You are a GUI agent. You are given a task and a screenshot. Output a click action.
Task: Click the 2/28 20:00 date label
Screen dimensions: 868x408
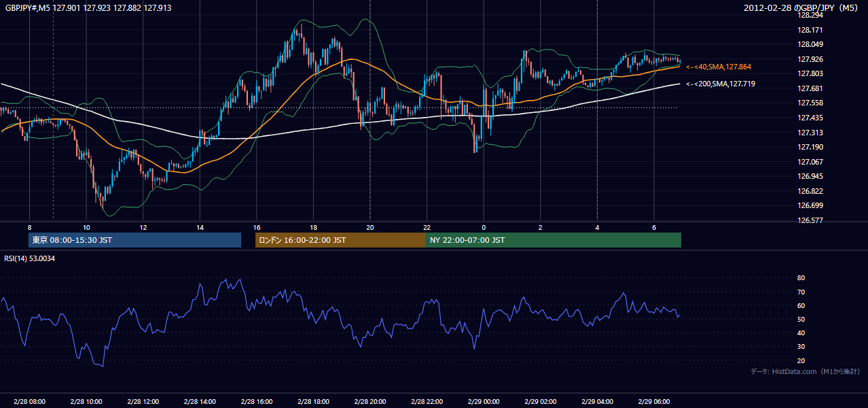369,402
